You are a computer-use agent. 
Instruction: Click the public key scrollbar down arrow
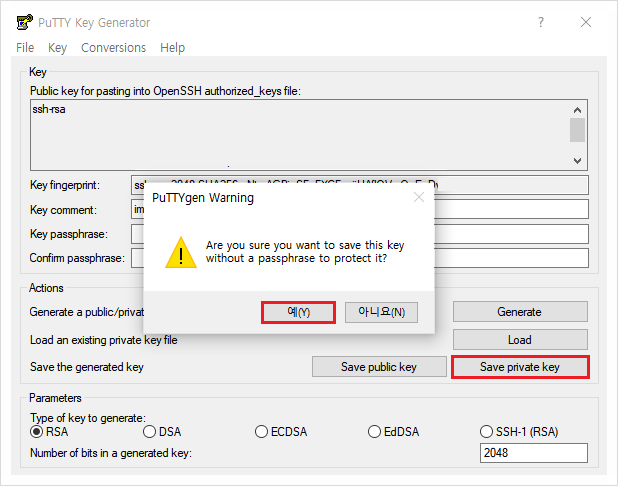coord(577,160)
